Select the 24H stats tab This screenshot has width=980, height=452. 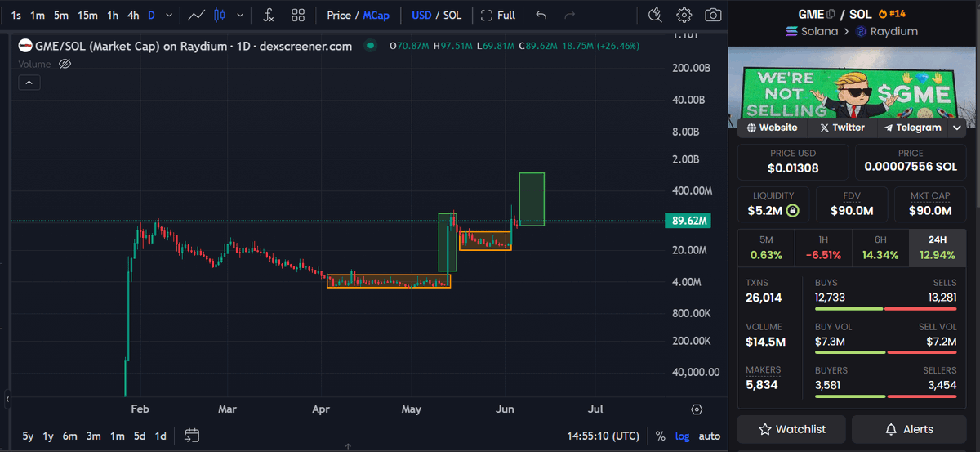tap(937, 248)
